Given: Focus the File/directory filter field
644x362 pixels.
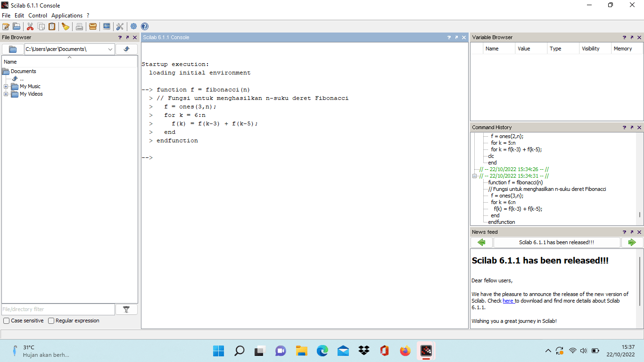Looking at the screenshot, I should click(x=58, y=309).
